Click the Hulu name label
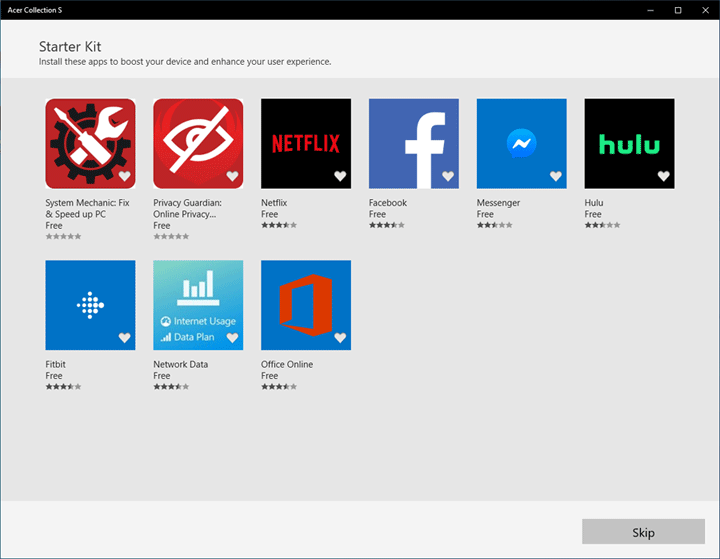The height and width of the screenshot is (559, 720). coord(594,203)
